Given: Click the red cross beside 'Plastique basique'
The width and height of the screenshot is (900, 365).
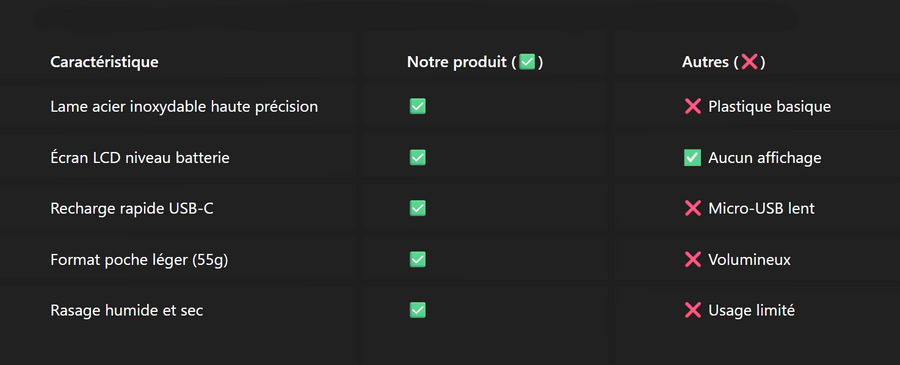Looking at the screenshot, I should [693, 106].
